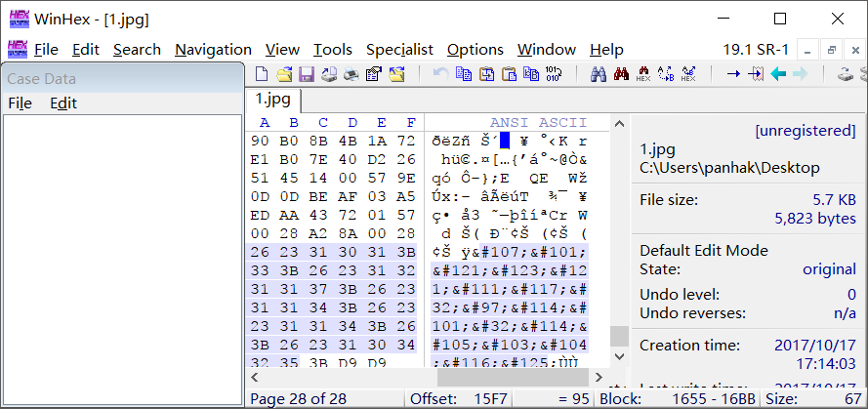Restore down the 1.jpg child window
This screenshot has width=868, height=409.
[832, 50]
